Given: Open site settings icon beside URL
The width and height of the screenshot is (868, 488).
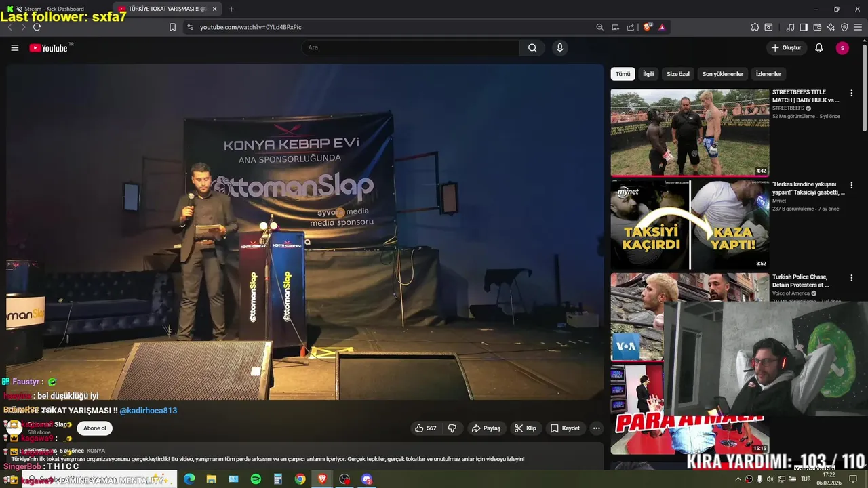Looking at the screenshot, I should pos(190,27).
